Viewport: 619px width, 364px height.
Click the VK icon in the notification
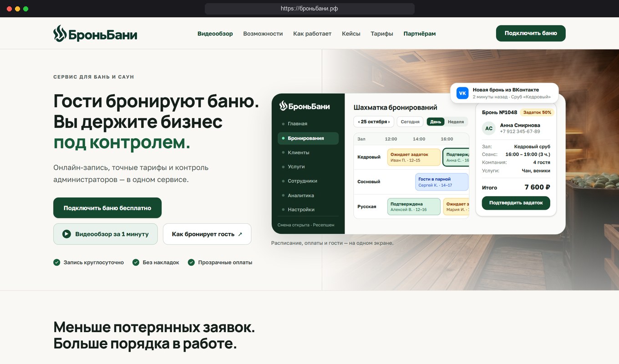pos(462,93)
